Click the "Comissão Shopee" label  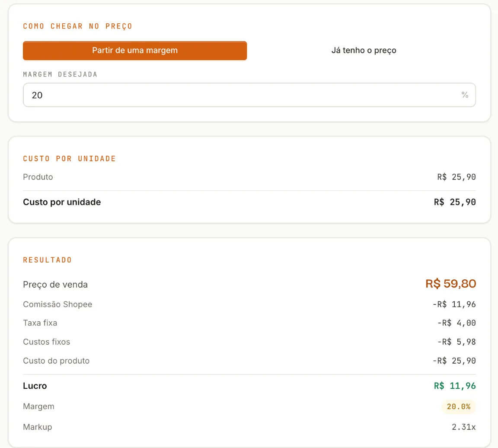pyautogui.click(x=57, y=304)
